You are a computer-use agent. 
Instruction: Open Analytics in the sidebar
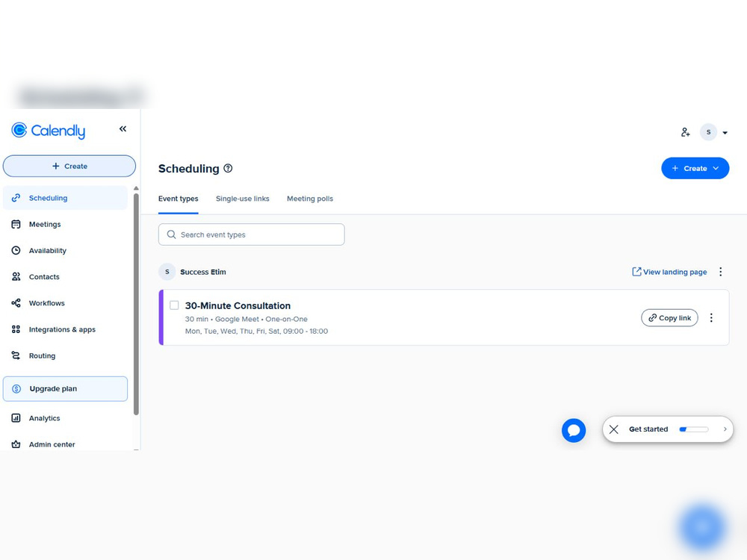point(65,418)
